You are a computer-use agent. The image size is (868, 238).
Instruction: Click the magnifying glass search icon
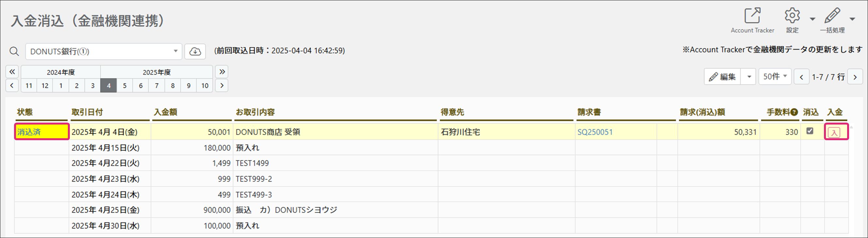pyautogui.click(x=14, y=52)
